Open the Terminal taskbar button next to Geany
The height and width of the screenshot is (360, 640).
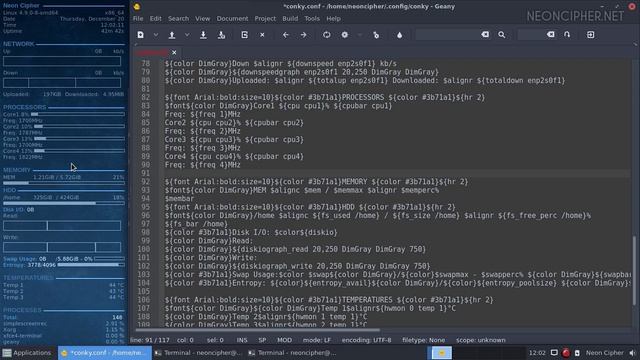tap(199, 353)
